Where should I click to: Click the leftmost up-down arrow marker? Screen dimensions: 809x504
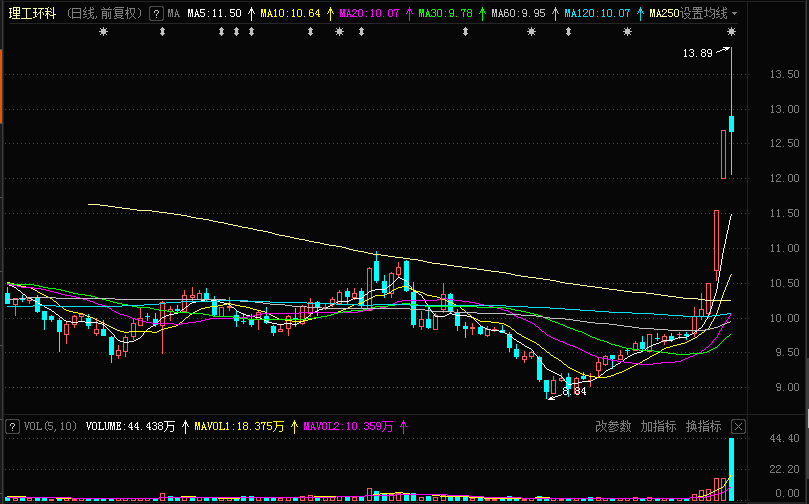(x=163, y=32)
